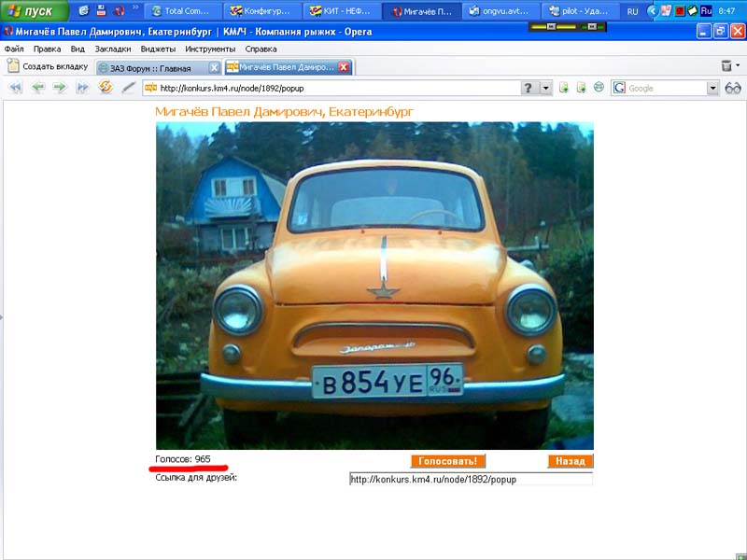Switch to Total Com... taskbar window
This screenshot has height=560, width=747.
click(183, 11)
